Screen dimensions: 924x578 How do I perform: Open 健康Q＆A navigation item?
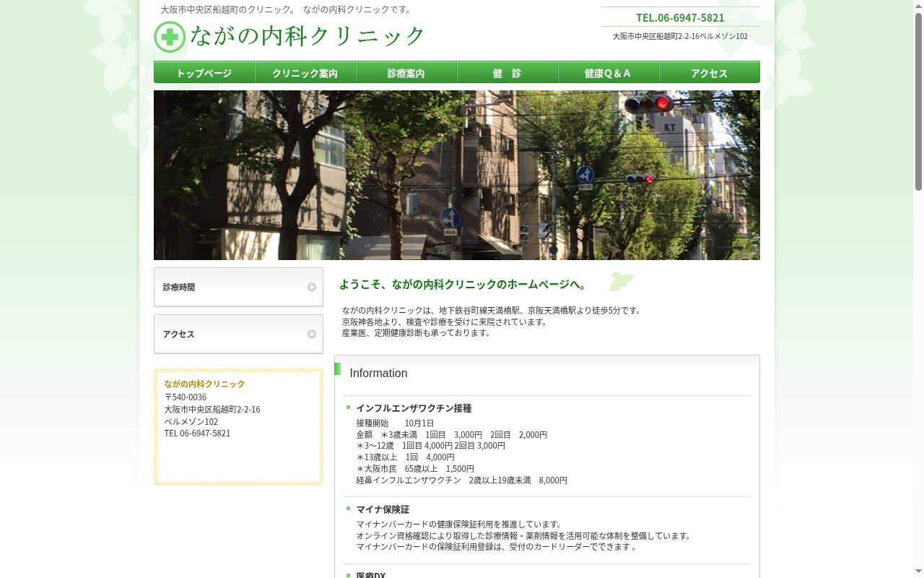609,72
